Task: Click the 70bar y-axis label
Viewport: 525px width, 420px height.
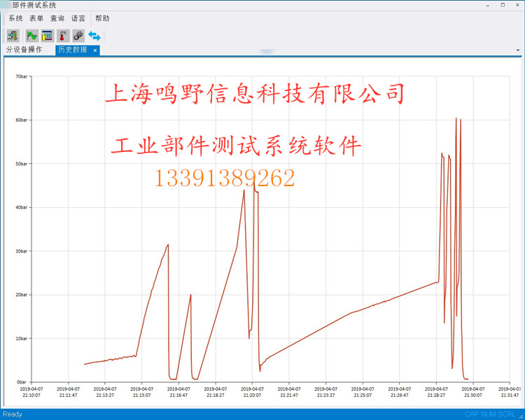Action: 20,76
